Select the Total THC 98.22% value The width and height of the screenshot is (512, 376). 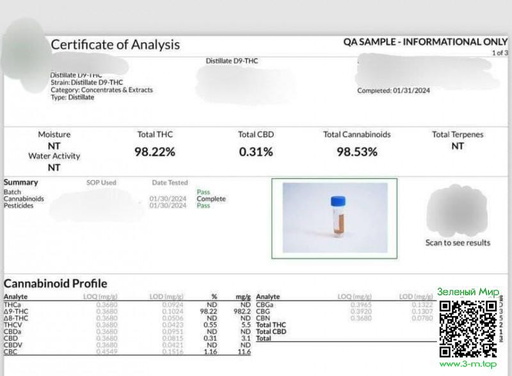[x=155, y=152]
